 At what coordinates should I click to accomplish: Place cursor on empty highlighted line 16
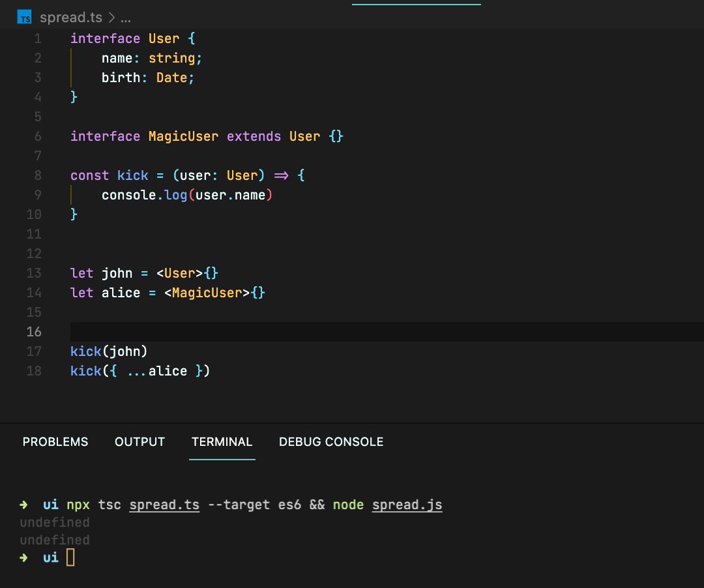point(387,332)
